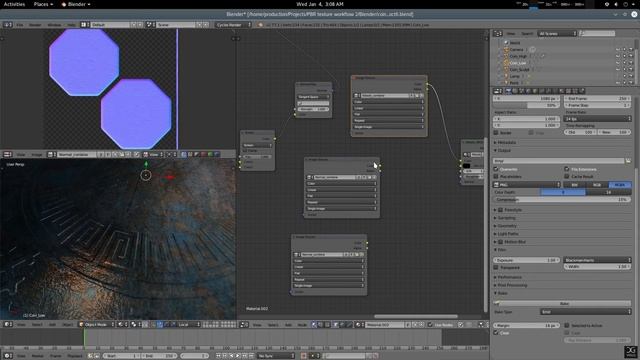Image resolution: width=640 pixels, height=360 pixels.
Task: Collapse the Output panel
Action: click(503, 150)
